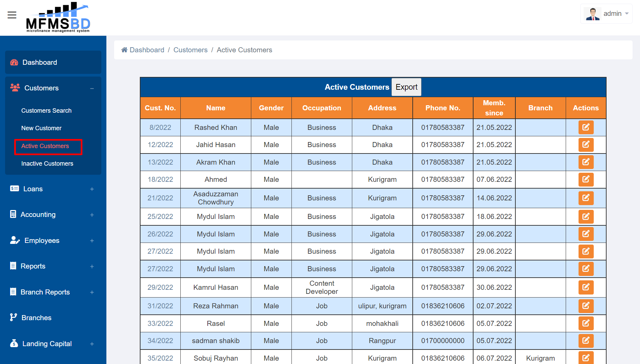
Task: Export the Active Customers table
Action: [406, 87]
